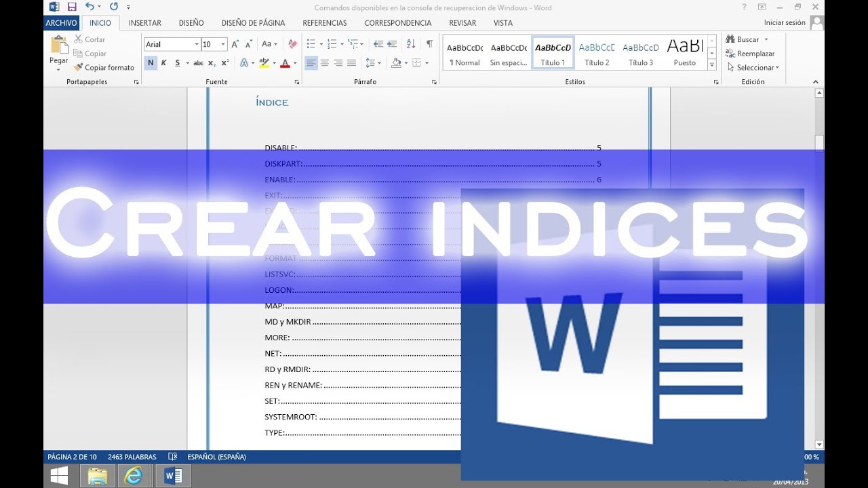This screenshot has width=868, height=488.
Task: Switch to the DISEÑO DE PÁGINA tab
Action: tap(253, 22)
